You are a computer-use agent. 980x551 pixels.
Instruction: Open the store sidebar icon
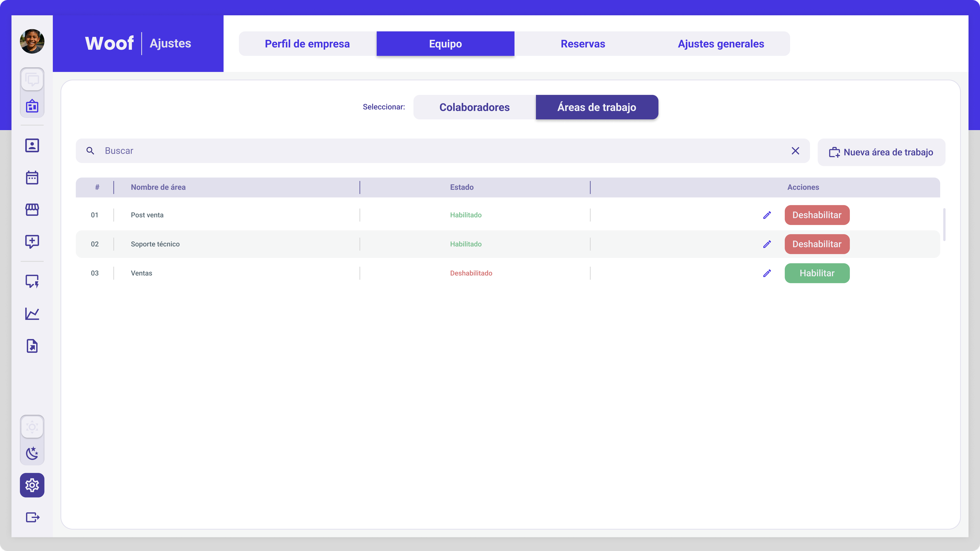pos(32,209)
